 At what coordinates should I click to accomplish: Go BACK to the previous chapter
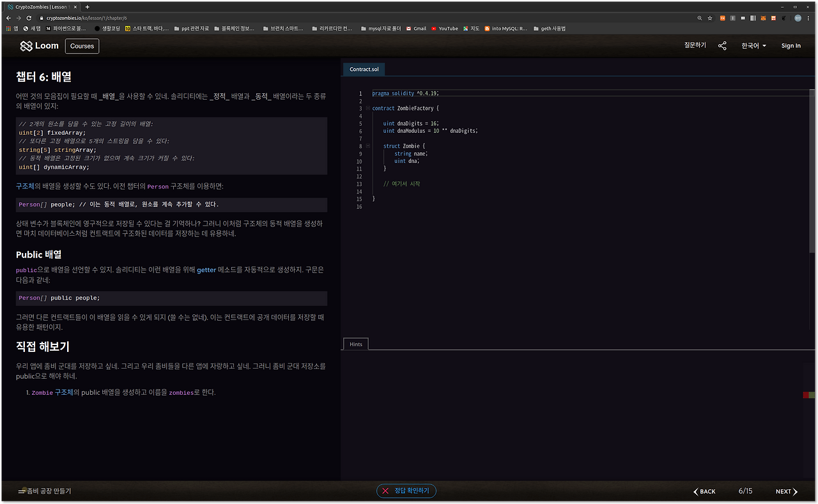(704, 492)
